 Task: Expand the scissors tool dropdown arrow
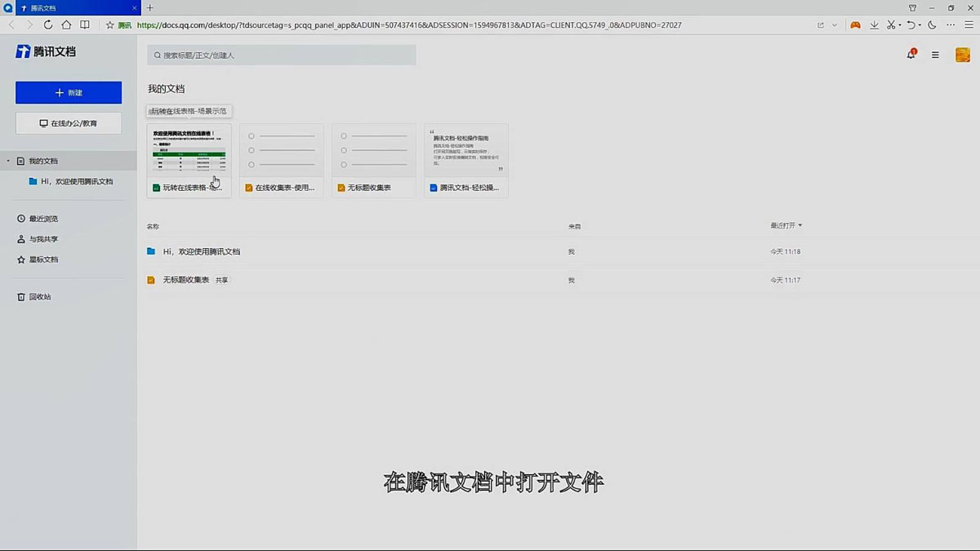900,25
